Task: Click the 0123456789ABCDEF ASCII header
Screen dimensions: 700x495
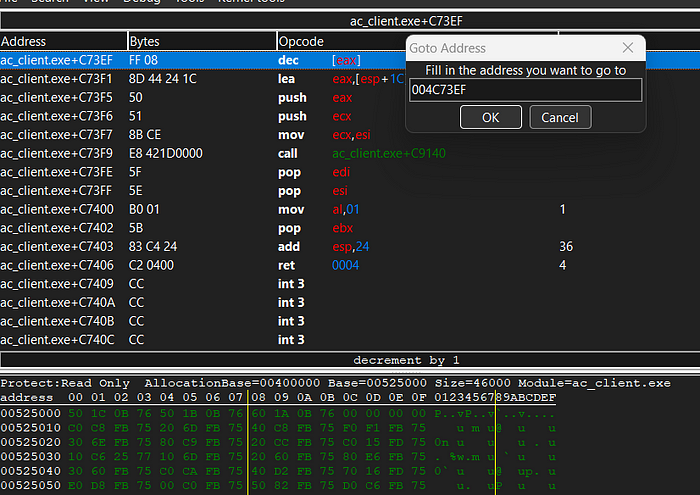Action: [x=495, y=397]
